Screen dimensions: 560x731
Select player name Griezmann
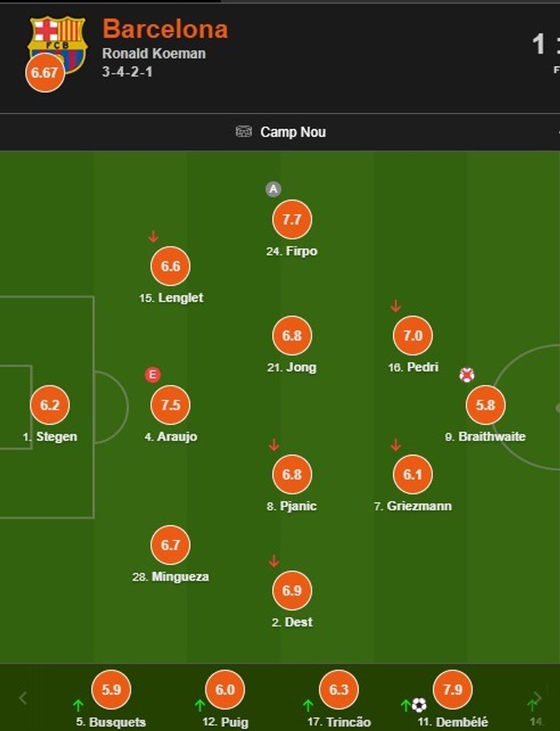419,506
